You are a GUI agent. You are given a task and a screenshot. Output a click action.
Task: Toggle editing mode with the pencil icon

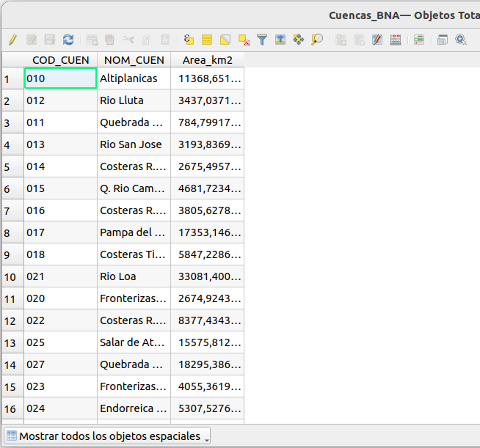coord(13,40)
